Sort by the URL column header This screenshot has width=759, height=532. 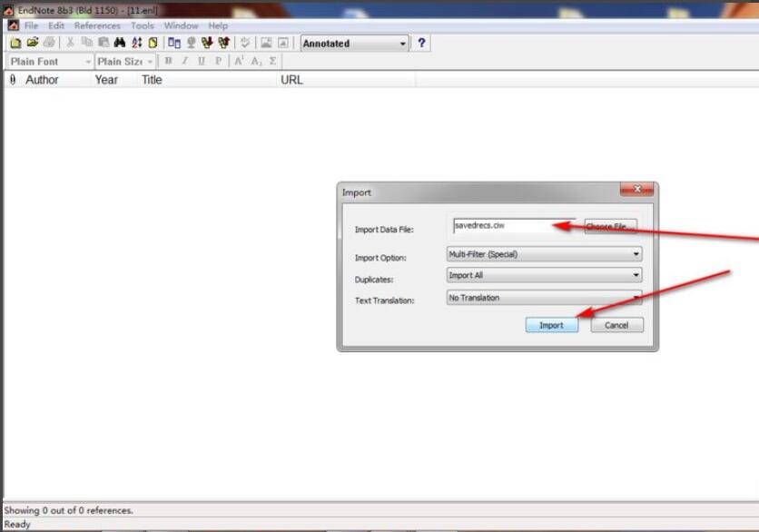click(291, 80)
